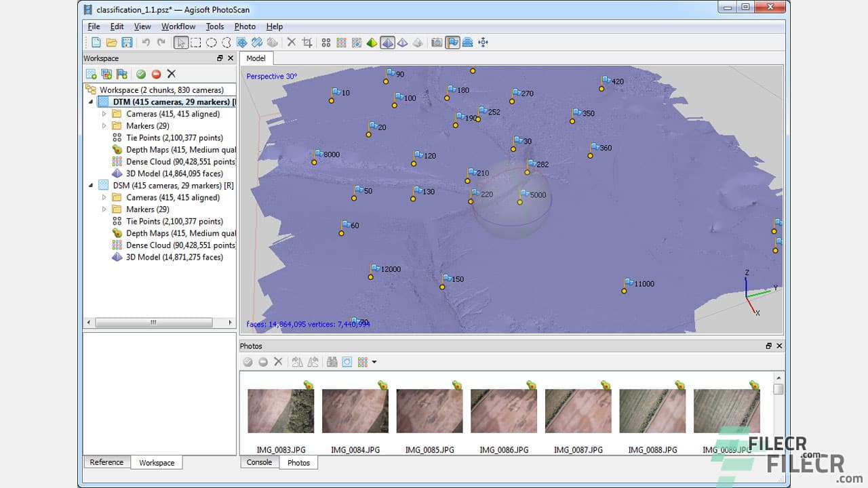Select the IMG_0085.JPG thumbnail

[x=429, y=410]
